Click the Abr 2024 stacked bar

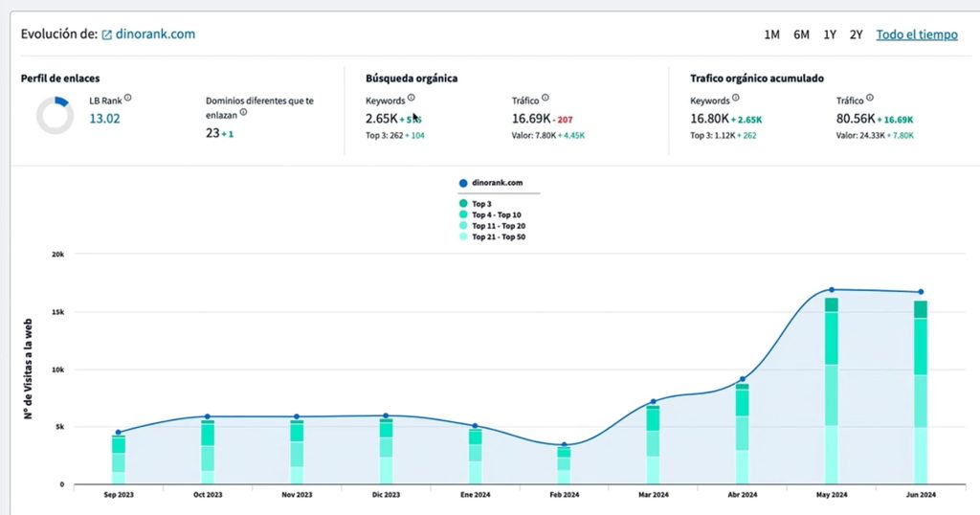coord(742,434)
